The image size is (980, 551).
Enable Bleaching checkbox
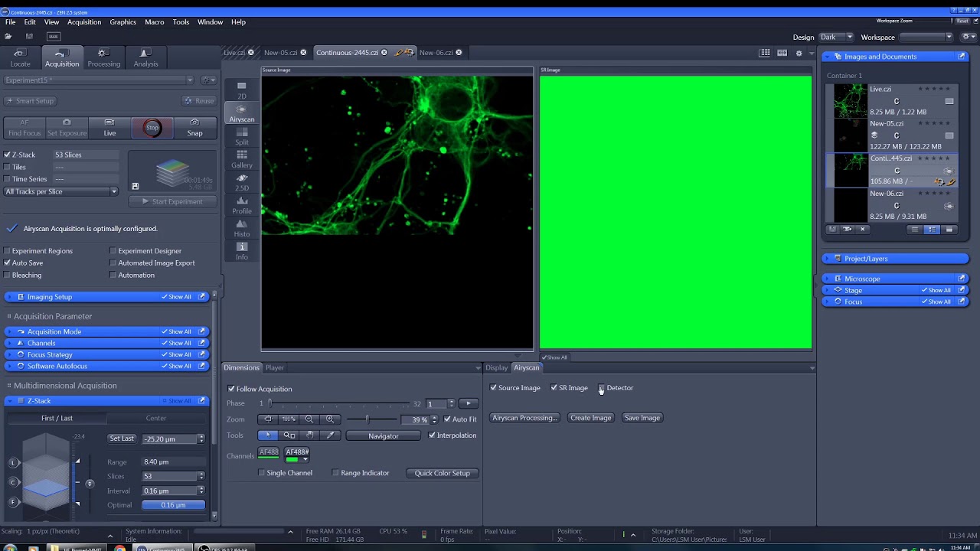pos(8,275)
